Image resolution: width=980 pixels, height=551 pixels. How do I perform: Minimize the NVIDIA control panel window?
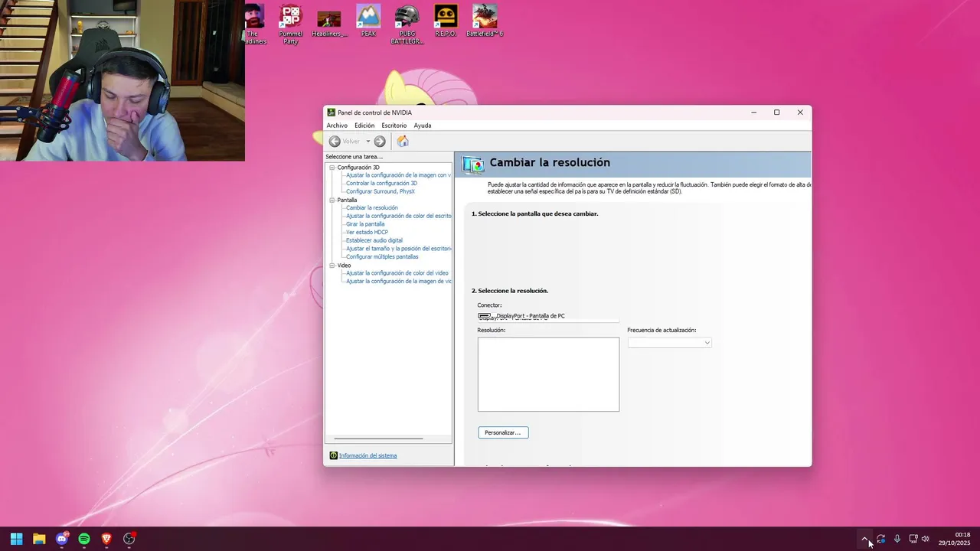click(753, 112)
